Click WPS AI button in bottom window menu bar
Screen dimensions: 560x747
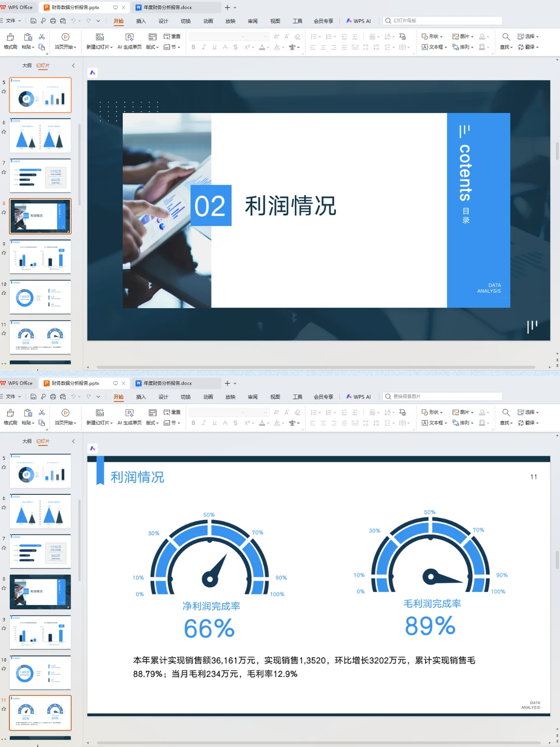359,397
